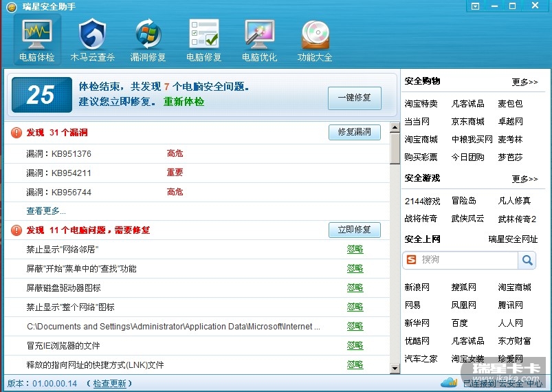The height and width of the screenshot is (392, 552).
Task: Open the 冒险岛 game link
Action: point(463,201)
